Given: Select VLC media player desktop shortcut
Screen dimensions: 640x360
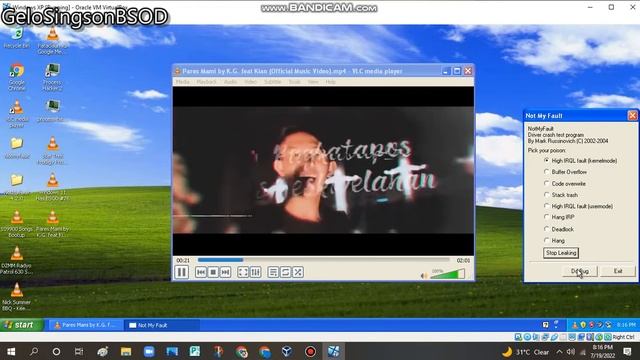Looking at the screenshot, I should coord(17,114).
